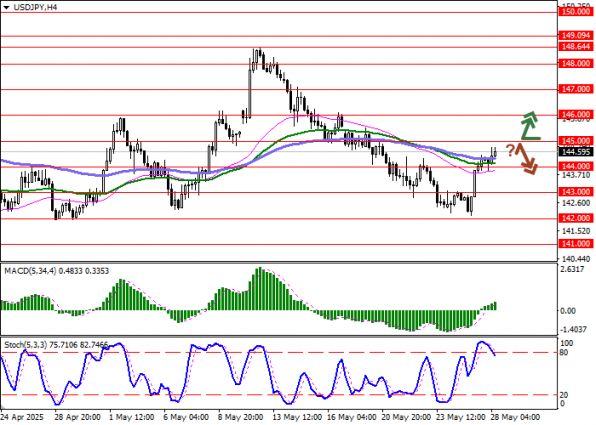Click the Stoch(5,3,3) indicator label
The width and height of the screenshot is (596, 425).
[26, 345]
